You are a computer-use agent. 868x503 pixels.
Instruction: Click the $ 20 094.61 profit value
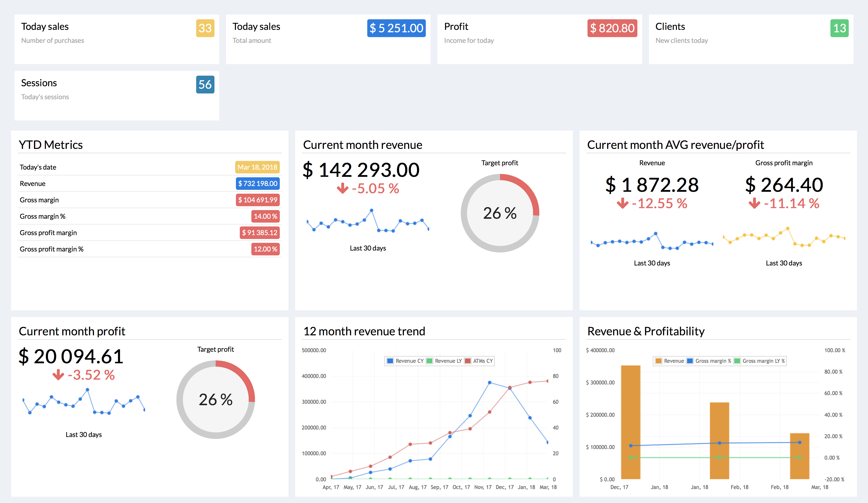point(71,356)
